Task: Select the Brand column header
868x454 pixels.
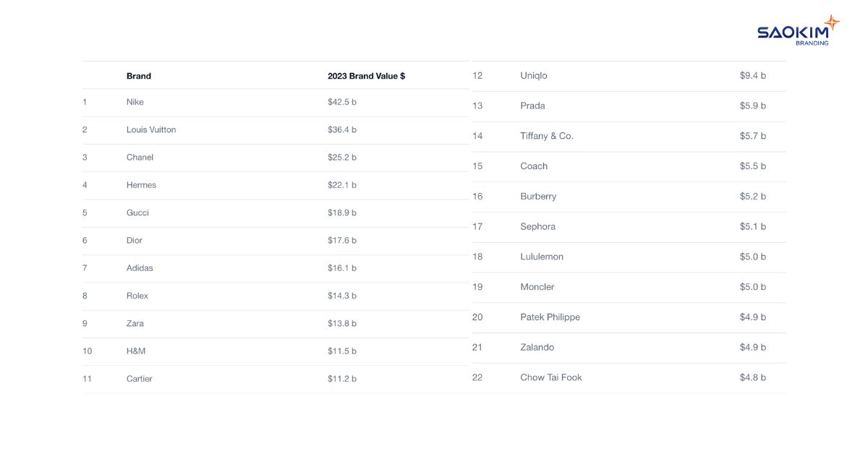Action: pyautogui.click(x=139, y=76)
